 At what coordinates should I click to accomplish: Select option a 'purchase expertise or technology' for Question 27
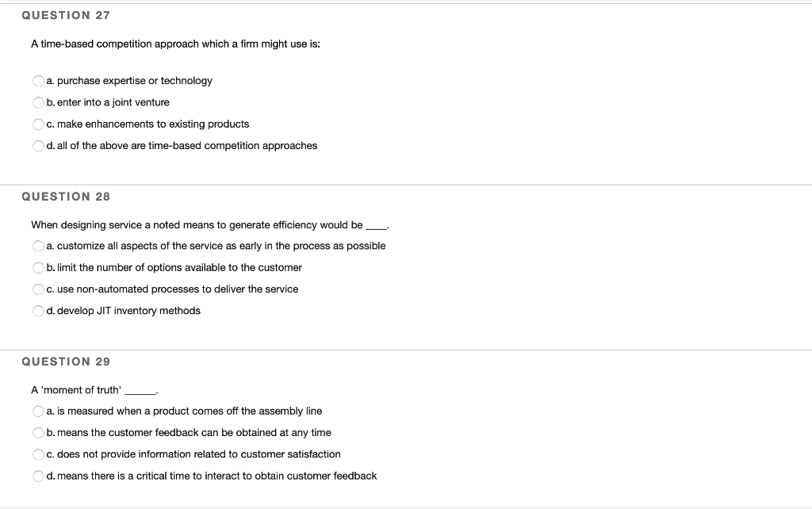coord(38,80)
